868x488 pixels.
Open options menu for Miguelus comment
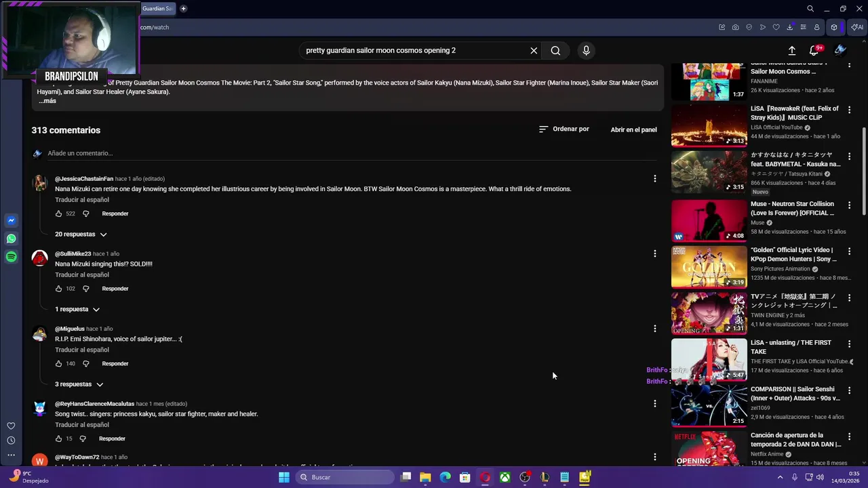(x=654, y=329)
